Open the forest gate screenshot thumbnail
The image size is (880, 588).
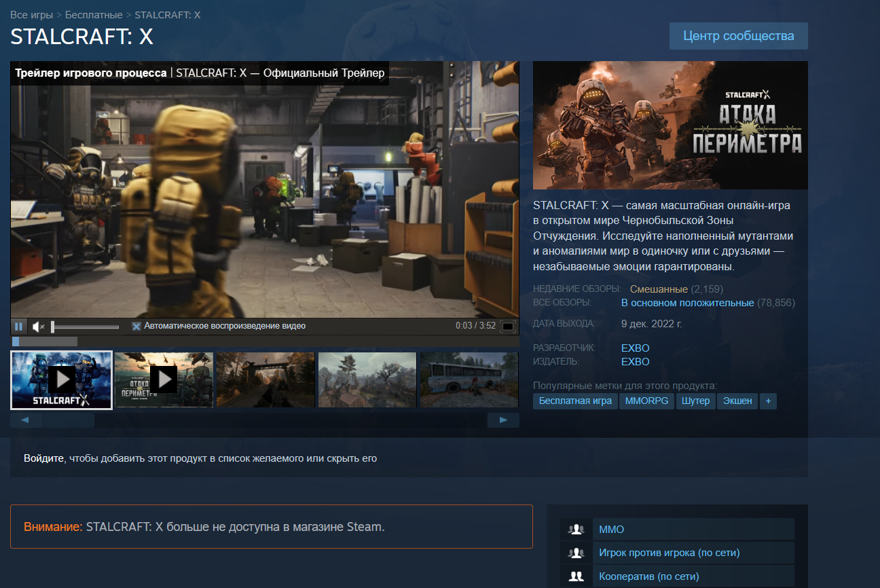click(x=265, y=380)
